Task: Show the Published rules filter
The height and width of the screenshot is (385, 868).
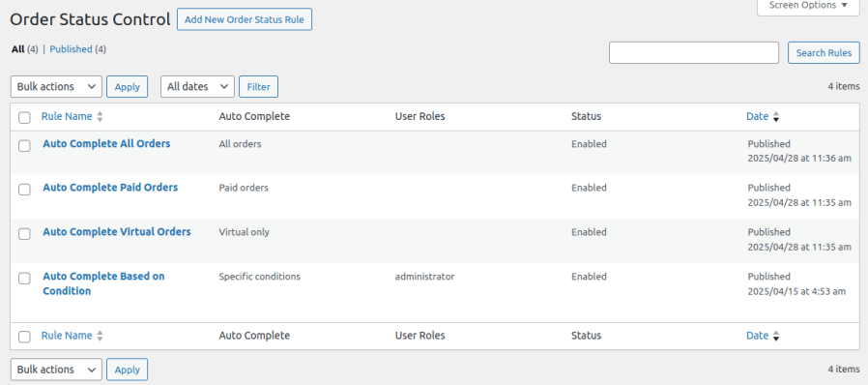Action: [x=71, y=49]
